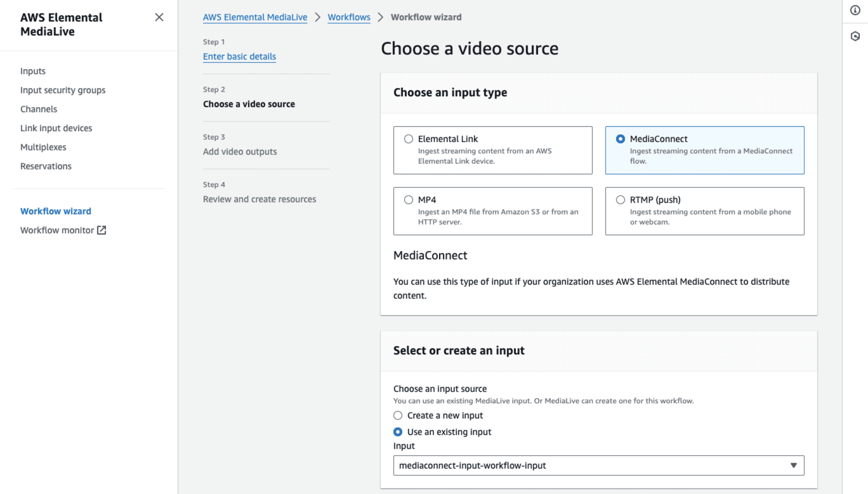Select the Elemental Link input type radio button
868x494 pixels.
(408, 138)
